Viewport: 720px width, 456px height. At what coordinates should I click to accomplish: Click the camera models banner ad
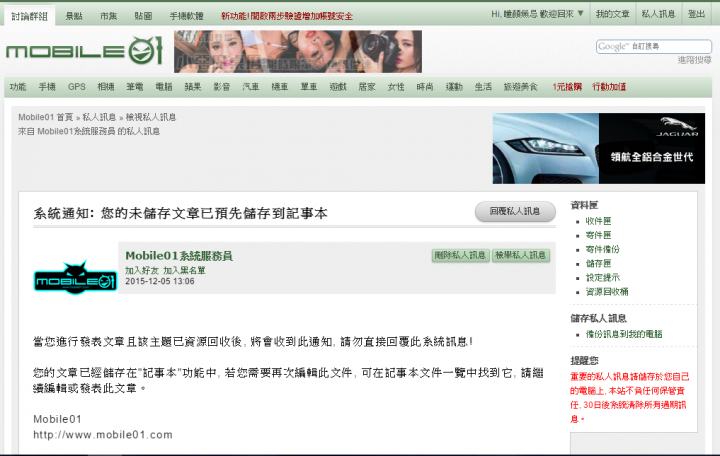(298, 51)
